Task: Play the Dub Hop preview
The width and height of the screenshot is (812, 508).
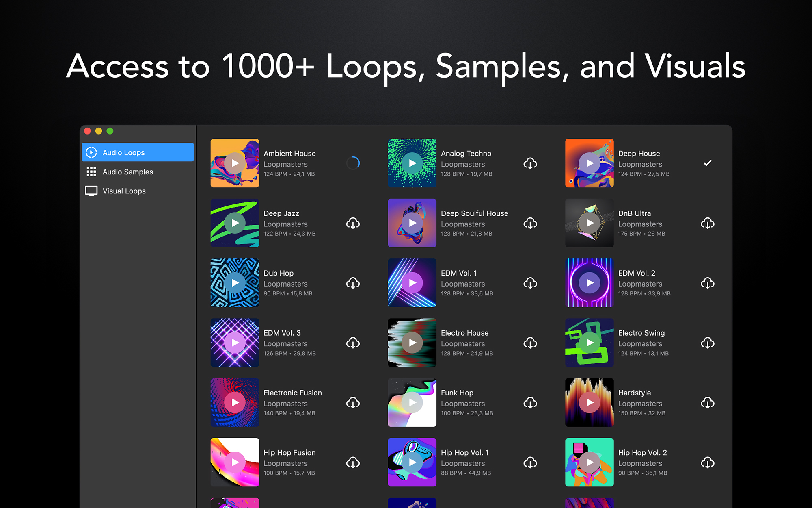Action: tap(235, 283)
